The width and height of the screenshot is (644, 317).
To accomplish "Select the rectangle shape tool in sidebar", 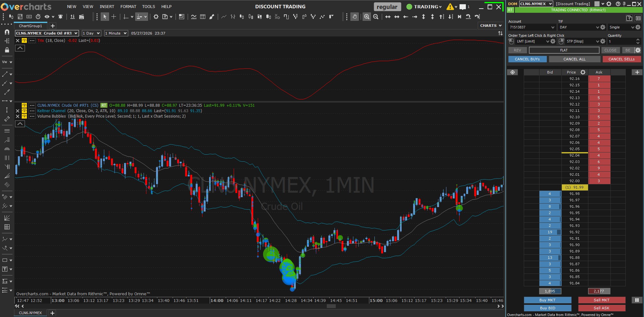I will [x=5, y=260].
